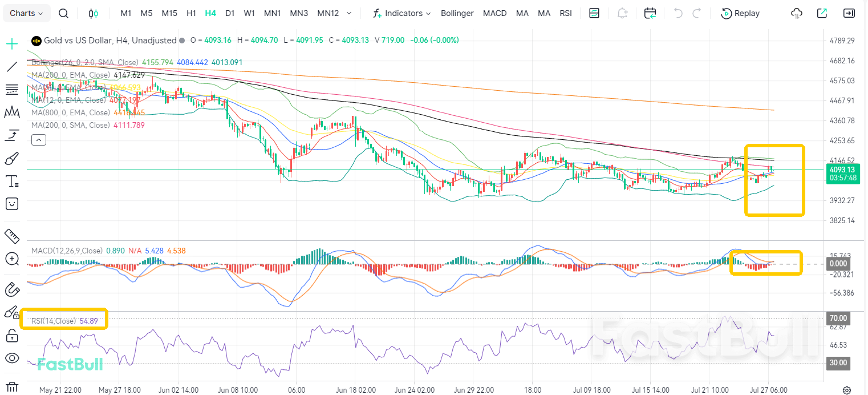Delete drawings with the trash icon
The image size is (868, 395).
[12, 387]
